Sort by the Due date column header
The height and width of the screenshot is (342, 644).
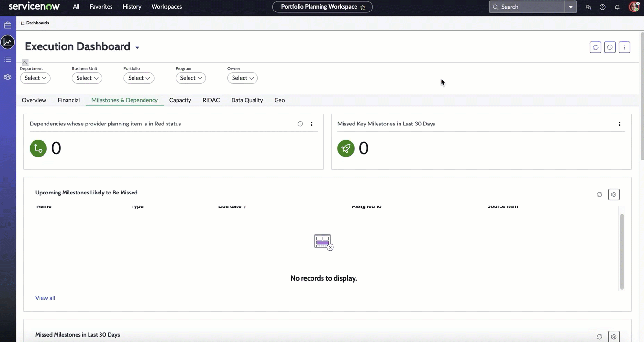(x=232, y=206)
